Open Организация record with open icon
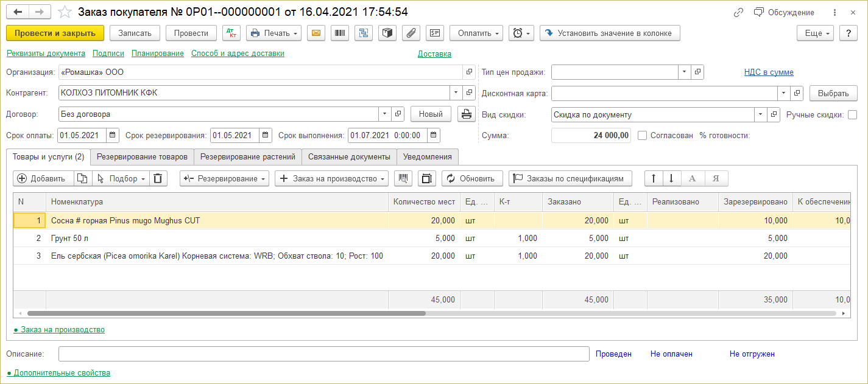This screenshot has width=868, height=384. (469, 72)
